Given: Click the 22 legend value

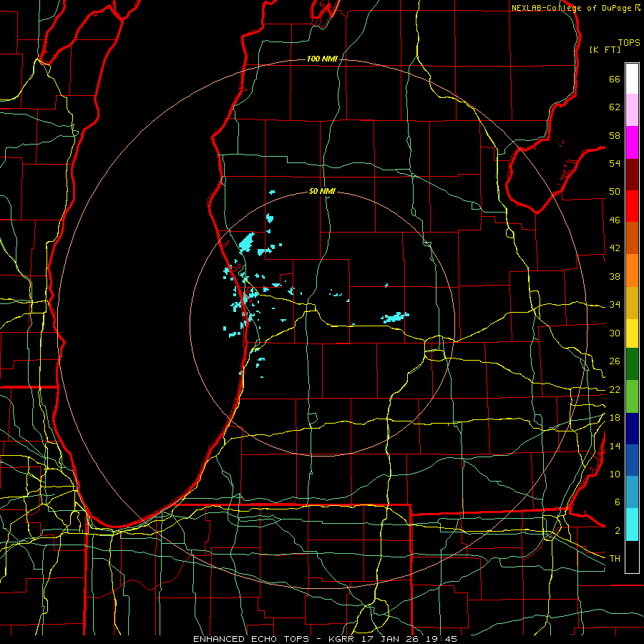Looking at the screenshot, I should click(615, 389).
